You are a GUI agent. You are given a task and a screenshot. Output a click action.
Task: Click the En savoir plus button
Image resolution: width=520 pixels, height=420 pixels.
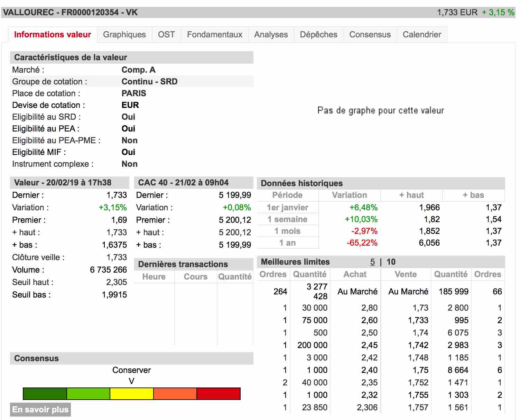coord(40,410)
